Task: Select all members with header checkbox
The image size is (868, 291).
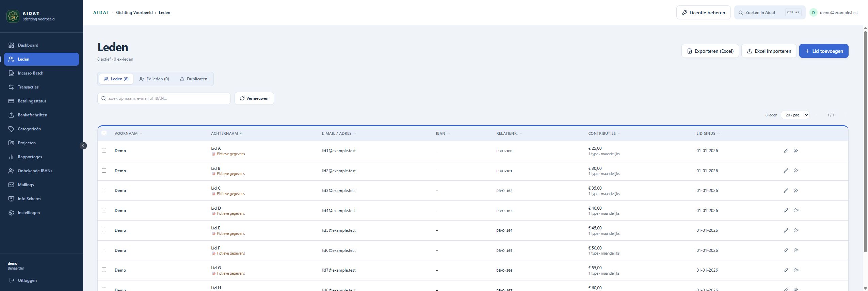Action: tap(104, 133)
